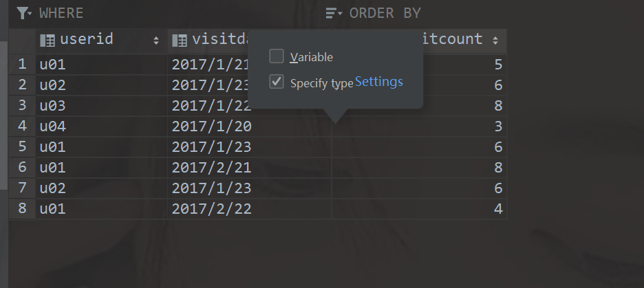Focus the WHERE filter text field
The height and width of the screenshot is (288, 644).
172,13
